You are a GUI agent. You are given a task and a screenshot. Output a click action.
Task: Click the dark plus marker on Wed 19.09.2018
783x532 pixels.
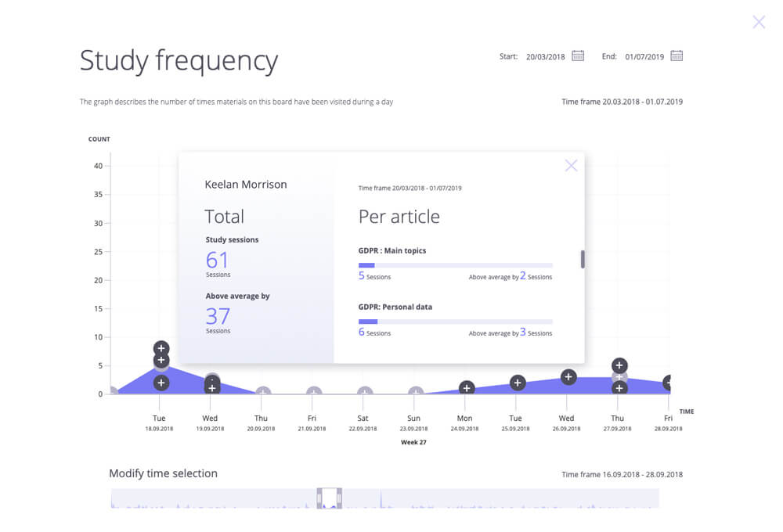pos(212,387)
